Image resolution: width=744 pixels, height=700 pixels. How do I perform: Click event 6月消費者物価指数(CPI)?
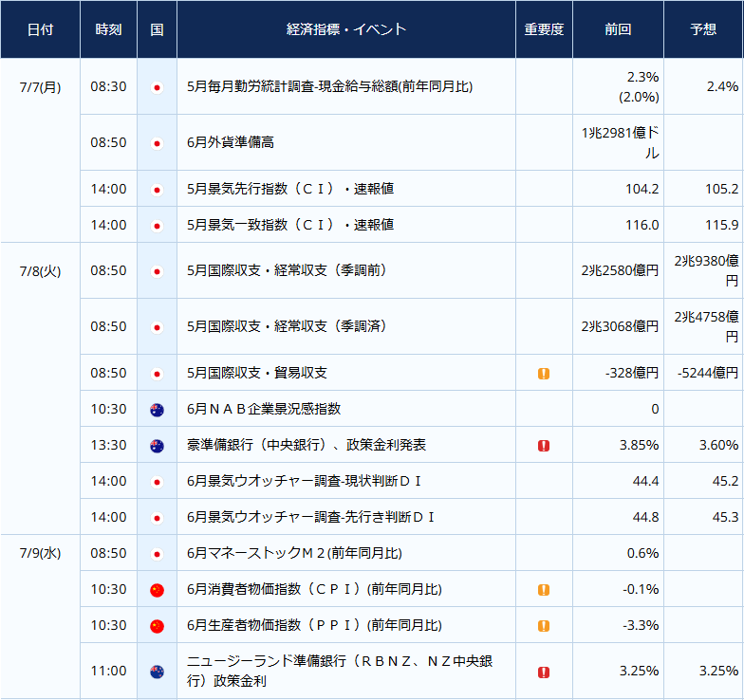(x=315, y=589)
